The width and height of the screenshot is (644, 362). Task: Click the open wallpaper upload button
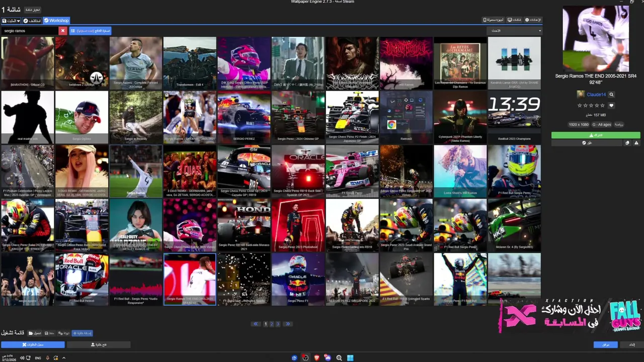pos(99,344)
